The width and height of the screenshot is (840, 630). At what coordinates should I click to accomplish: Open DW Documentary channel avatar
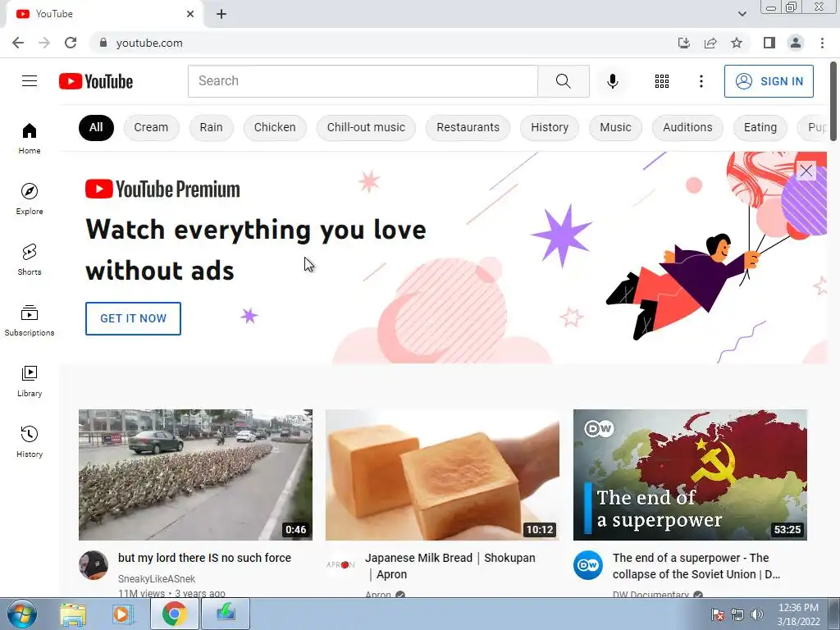pyautogui.click(x=587, y=564)
